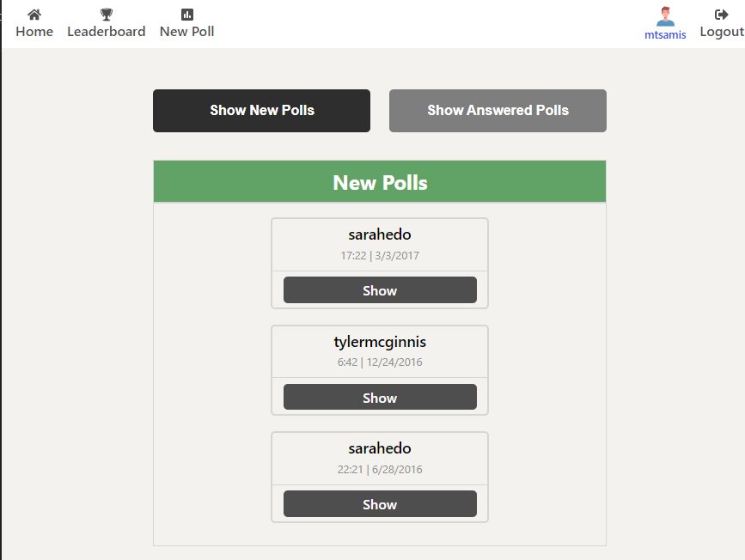The width and height of the screenshot is (745, 560).
Task: Click the Leaderboard trophy icon
Action: (106, 14)
